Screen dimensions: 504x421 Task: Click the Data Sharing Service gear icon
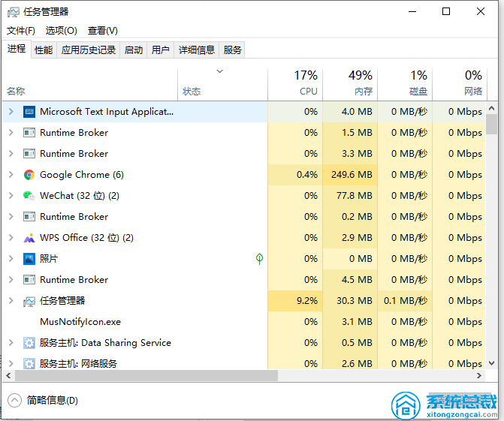[x=29, y=343]
